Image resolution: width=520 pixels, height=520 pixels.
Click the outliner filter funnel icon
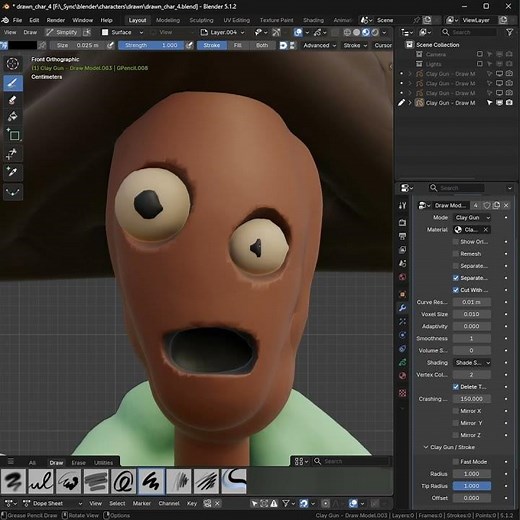[509, 32]
